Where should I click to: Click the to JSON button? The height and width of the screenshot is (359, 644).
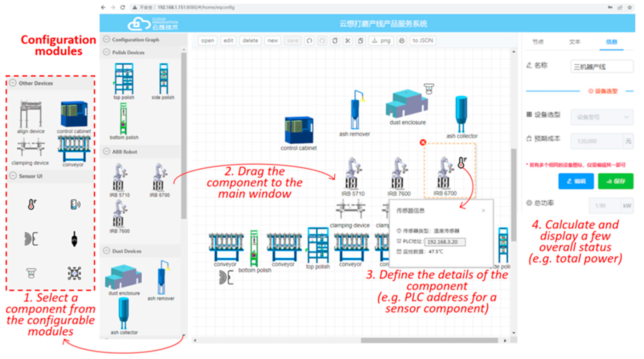pyautogui.click(x=423, y=40)
